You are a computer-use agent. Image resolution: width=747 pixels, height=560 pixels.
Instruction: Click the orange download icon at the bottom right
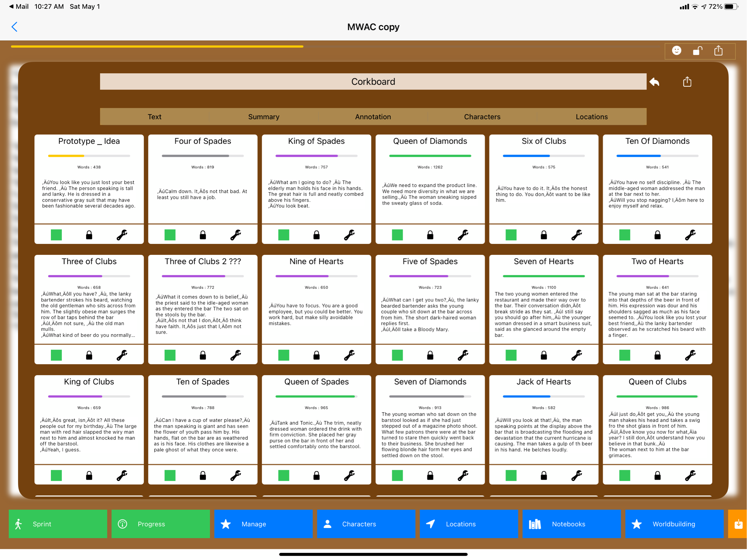pos(739,524)
